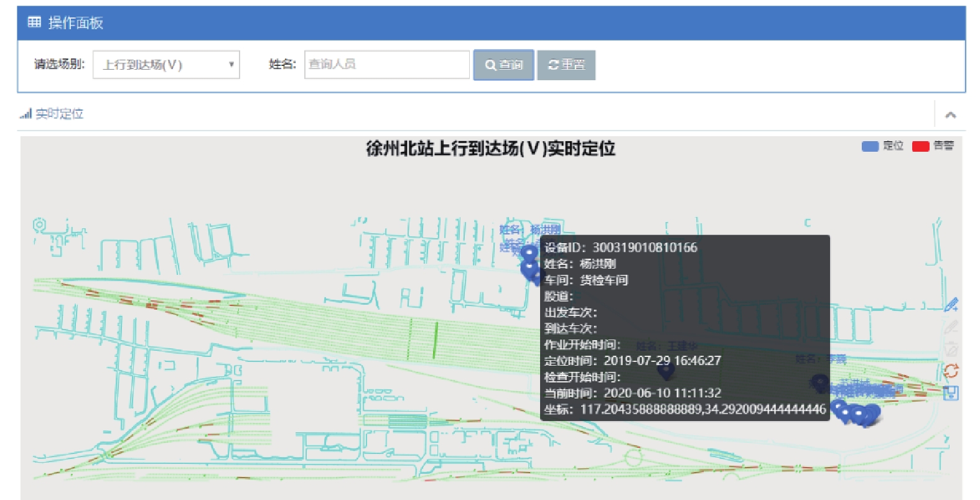Click the pin cluster below the tooltip's right corner
980x500 pixels.
tap(859, 414)
